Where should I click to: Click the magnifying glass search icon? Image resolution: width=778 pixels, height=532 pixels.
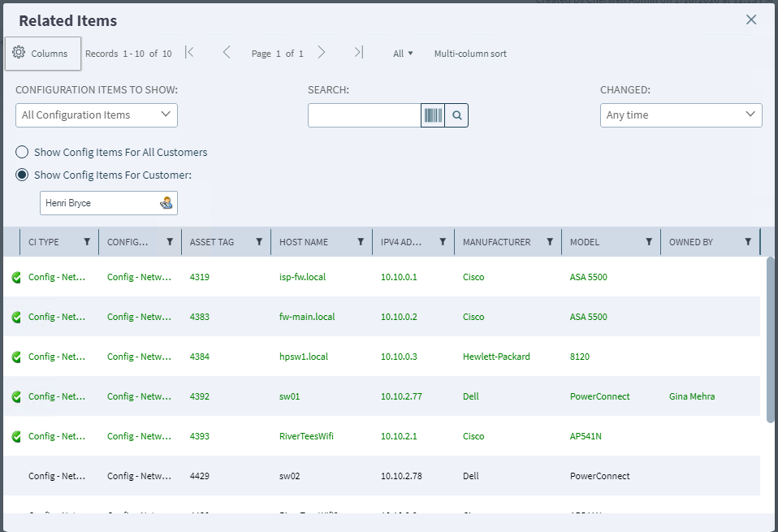(x=457, y=115)
